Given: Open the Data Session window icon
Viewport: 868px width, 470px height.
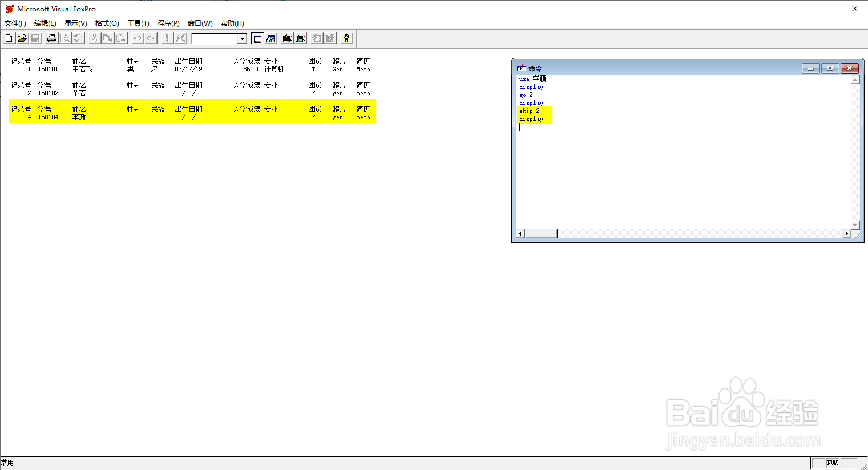Looking at the screenshot, I should 271,38.
